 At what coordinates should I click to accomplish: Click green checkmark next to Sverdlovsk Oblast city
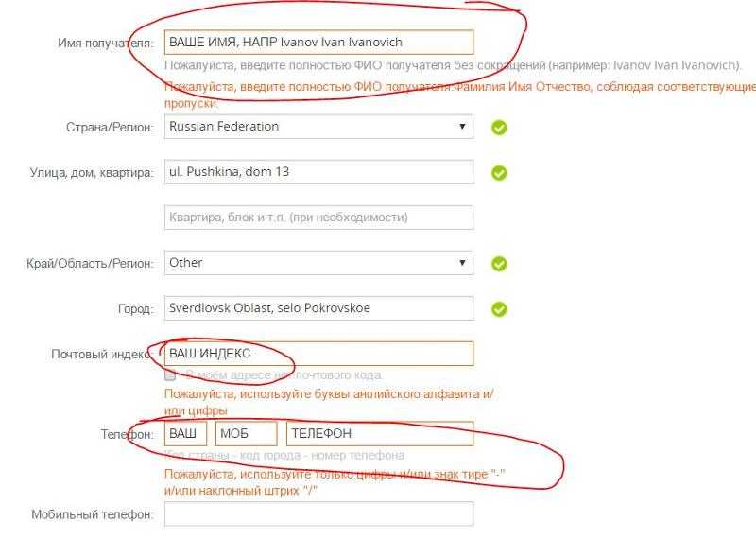pos(499,309)
